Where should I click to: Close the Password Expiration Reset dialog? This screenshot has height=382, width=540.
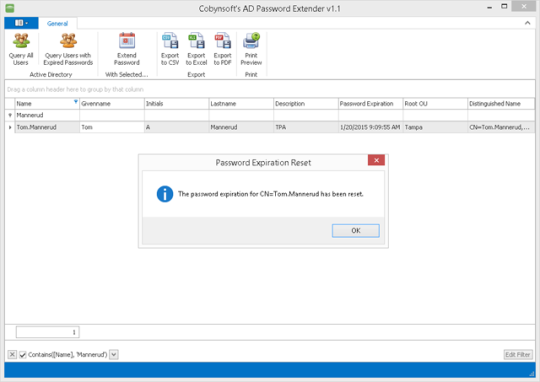376,160
